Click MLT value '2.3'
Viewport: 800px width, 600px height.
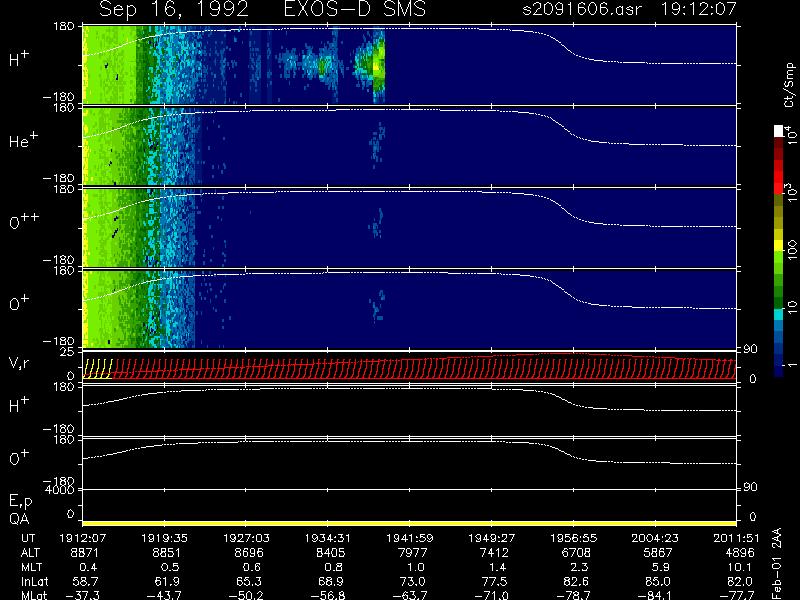(579, 567)
